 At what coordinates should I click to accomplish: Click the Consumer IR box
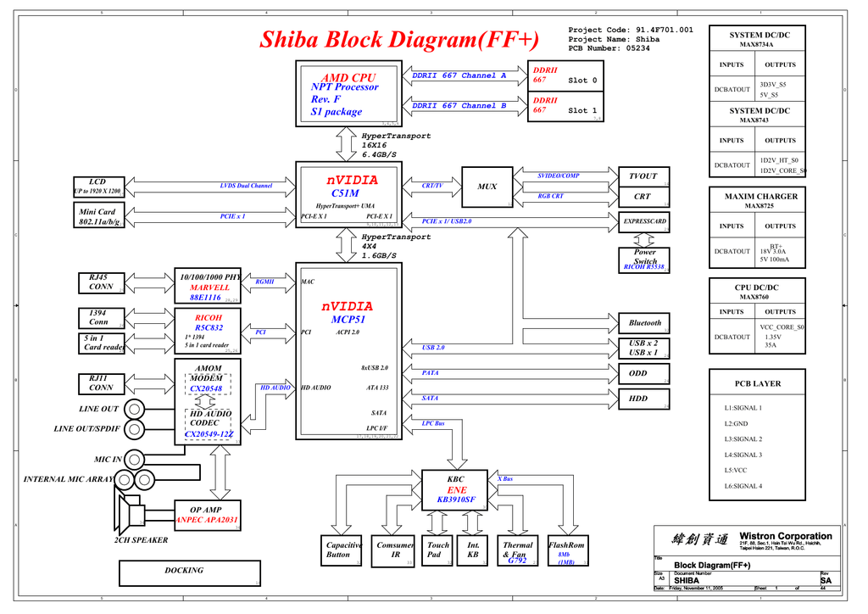[392, 550]
